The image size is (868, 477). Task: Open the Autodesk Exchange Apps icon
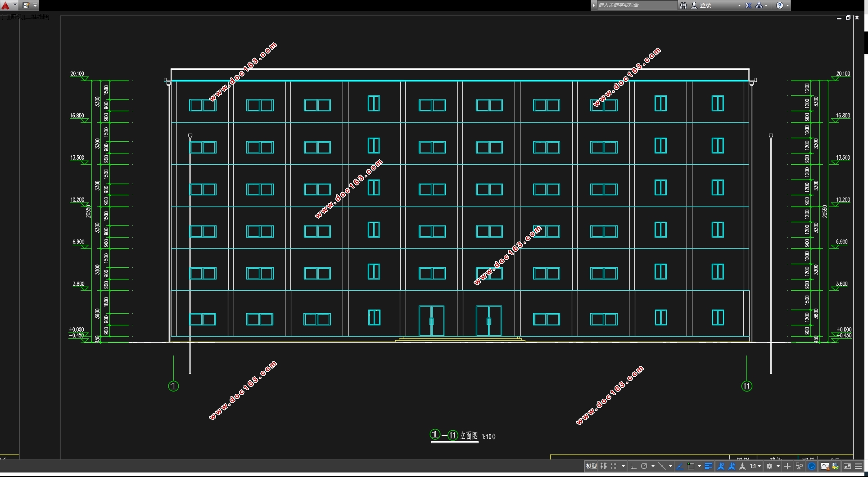tap(748, 5)
